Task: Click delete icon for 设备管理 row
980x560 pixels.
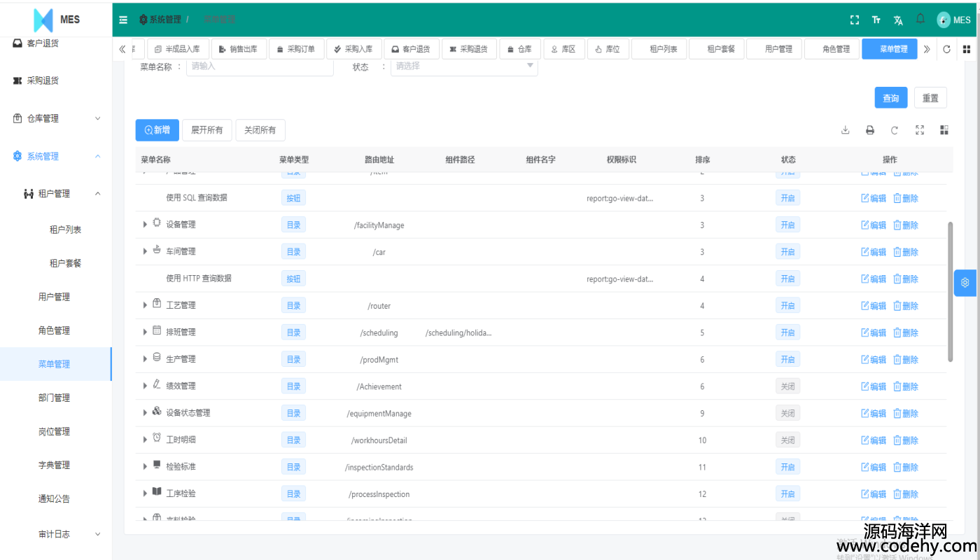Action: click(x=906, y=225)
